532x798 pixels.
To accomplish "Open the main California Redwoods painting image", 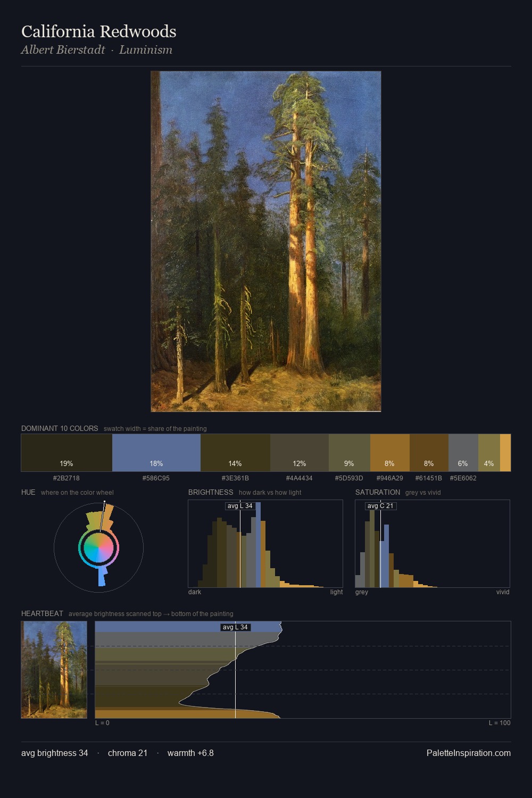I will 266,242.
